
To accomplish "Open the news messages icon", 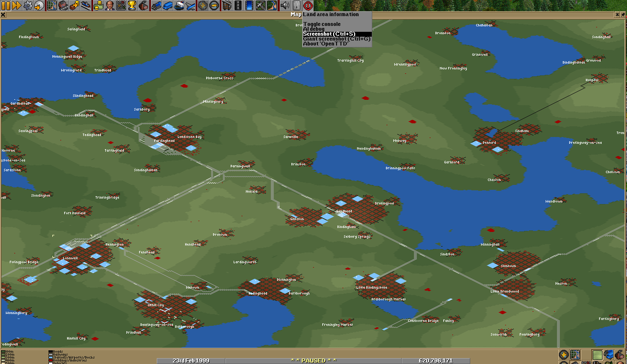I will pos(295,5).
